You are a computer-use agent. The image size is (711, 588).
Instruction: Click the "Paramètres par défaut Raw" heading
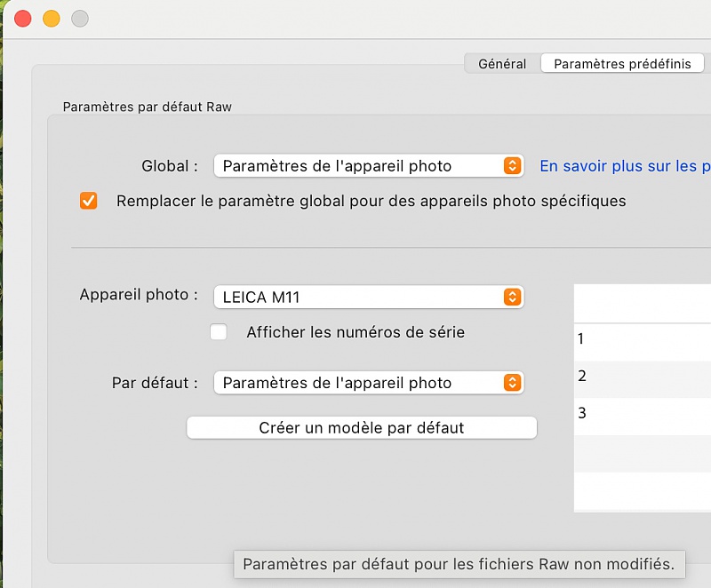coord(148,107)
